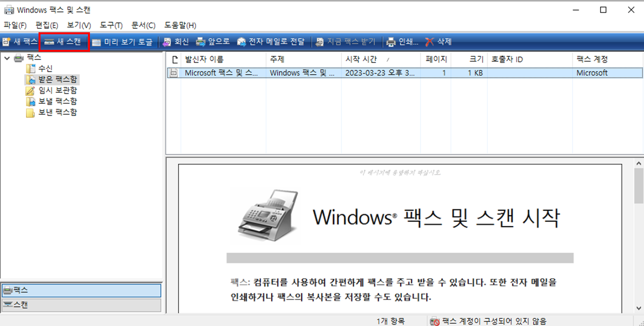The height and width of the screenshot is (326, 644).
Task: Click the fax row's document icon
Action: (174, 73)
